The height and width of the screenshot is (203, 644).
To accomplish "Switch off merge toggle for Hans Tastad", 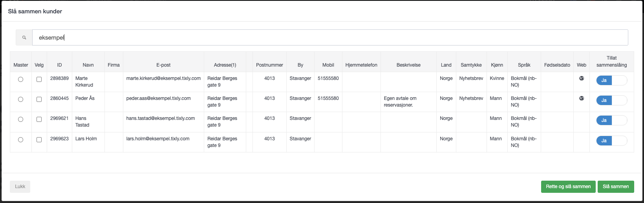I will click(611, 120).
